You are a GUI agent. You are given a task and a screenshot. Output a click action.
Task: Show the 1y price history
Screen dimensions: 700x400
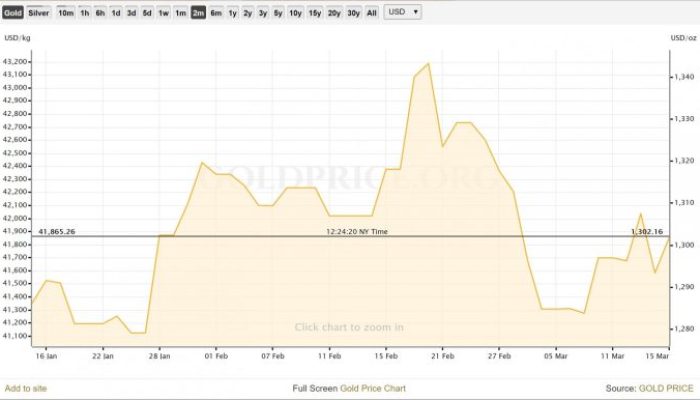point(233,12)
